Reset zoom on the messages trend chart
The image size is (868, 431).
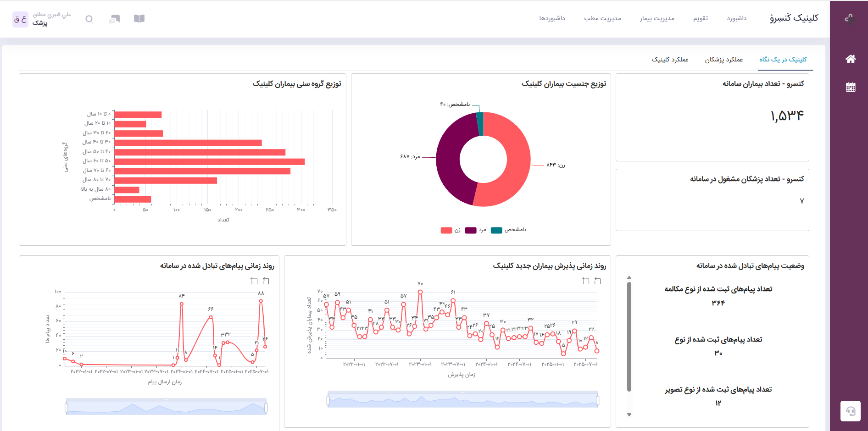266,281
